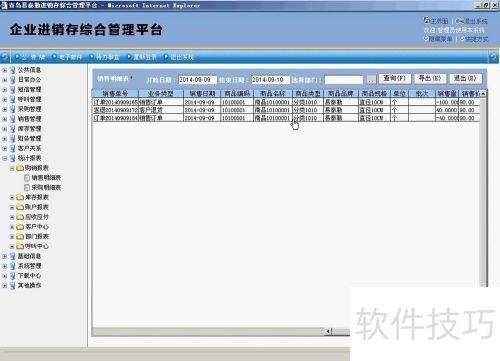Click the 查询(F) query button
500x361 pixels.
(395, 78)
